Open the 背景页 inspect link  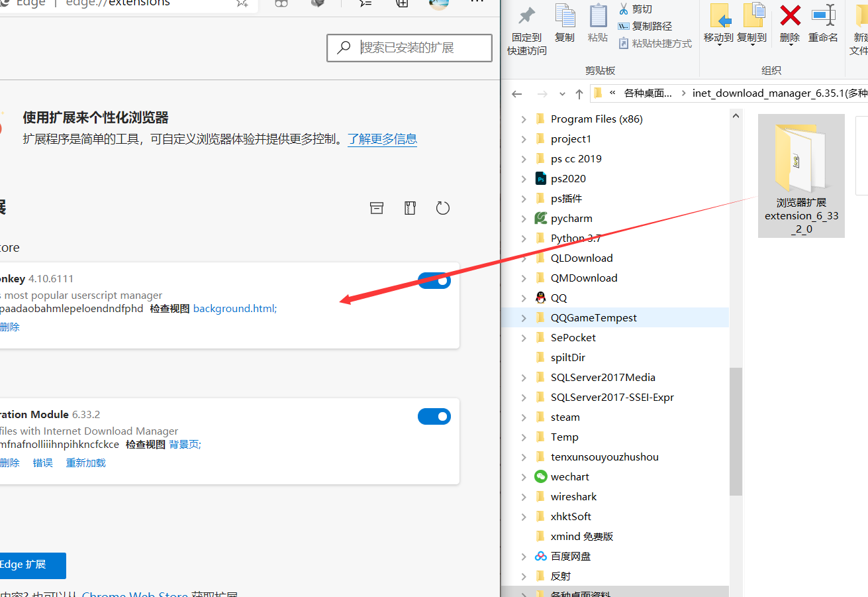185,445
